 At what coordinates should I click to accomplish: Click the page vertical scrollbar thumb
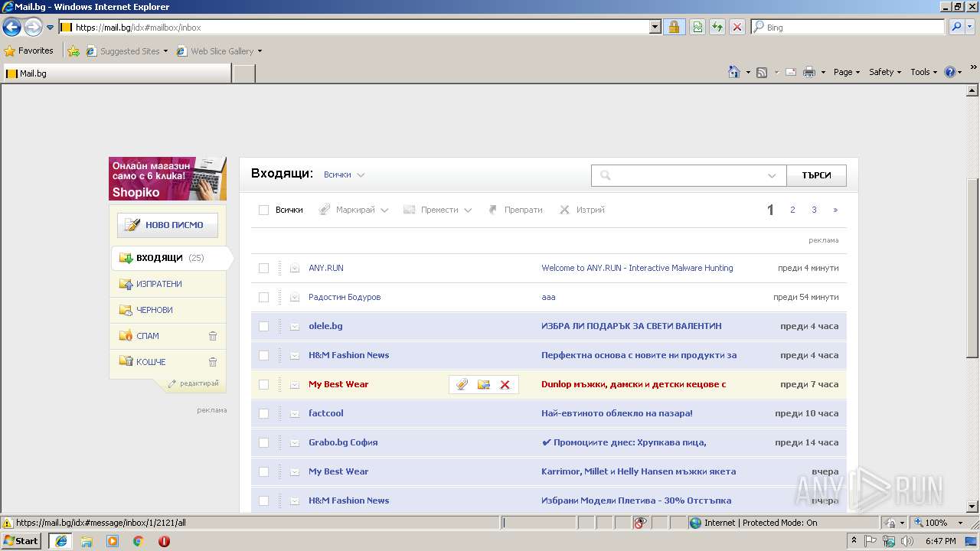point(972,268)
